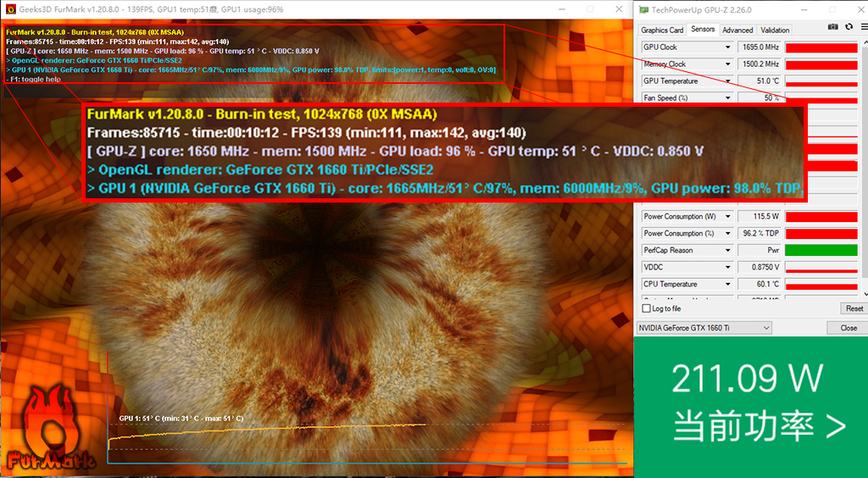Click the F1: toggle help text

pos(34,79)
